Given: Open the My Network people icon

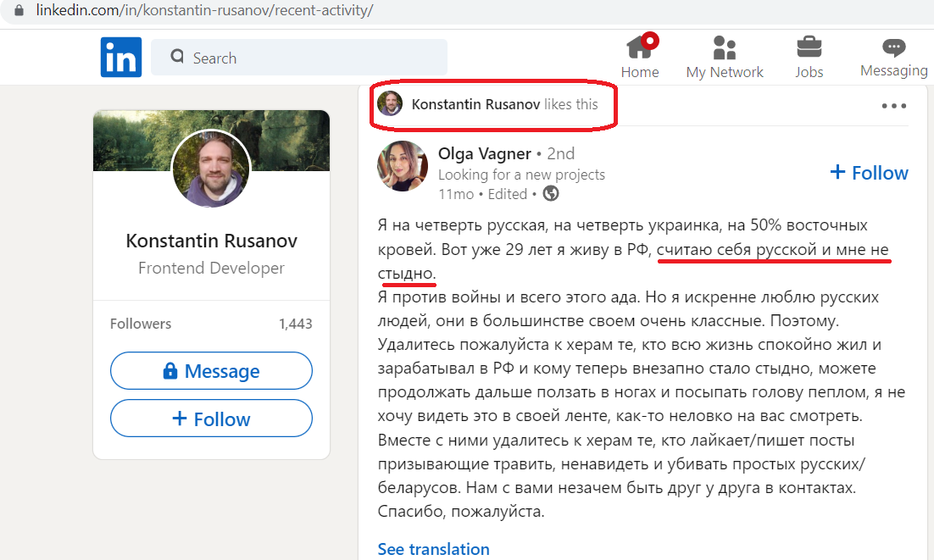Looking at the screenshot, I should (x=725, y=47).
